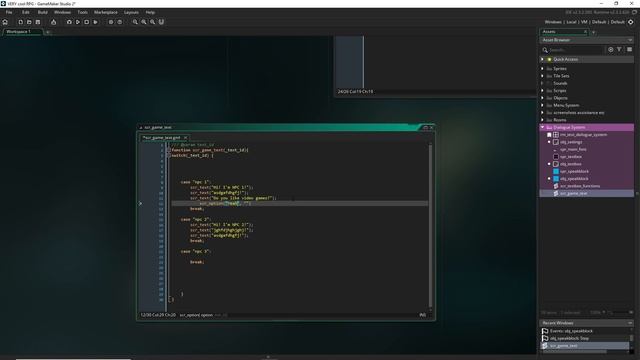Select spr_textbox in the asset tree
This screenshot has width=640, height=360.
pos(571,157)
